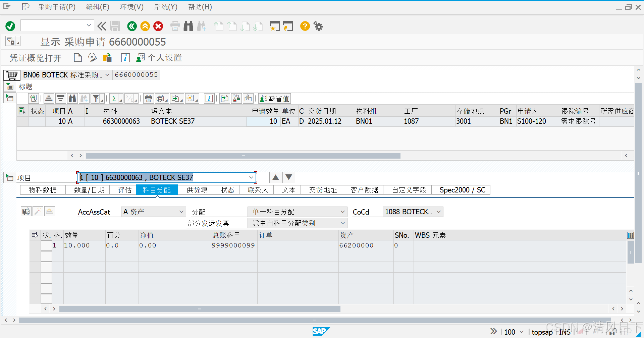Click the Sum (Σ) icon above item table
Viewport: 644px width, 338px height.
(x=114, y=98)
